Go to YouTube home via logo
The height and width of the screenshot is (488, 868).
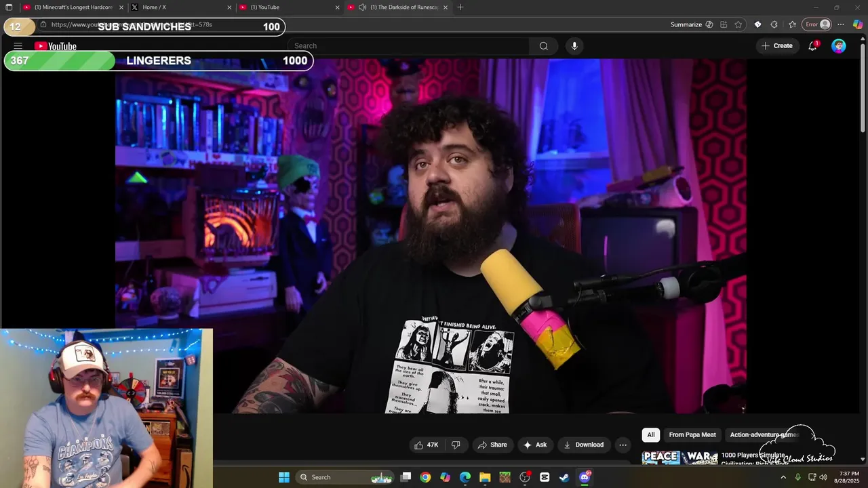(56, 46)
